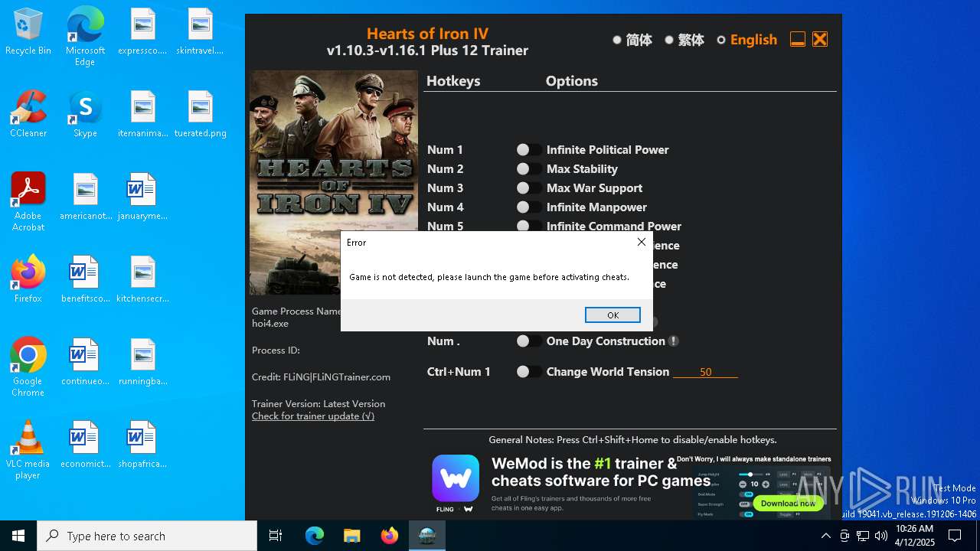Select americanot image file on desktop
Image resolution: width=980 pixels, height=551 pixels.
pyautogui.click(x=86, y=197)
